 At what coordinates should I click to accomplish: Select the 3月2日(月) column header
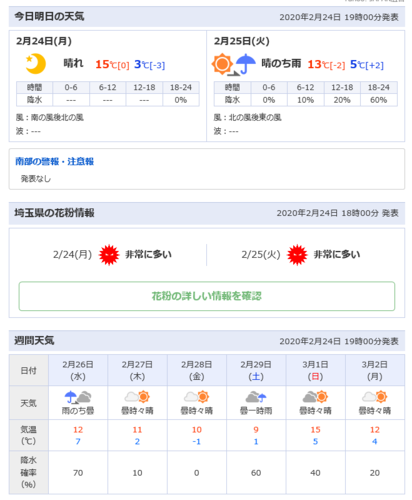(375, 370)
